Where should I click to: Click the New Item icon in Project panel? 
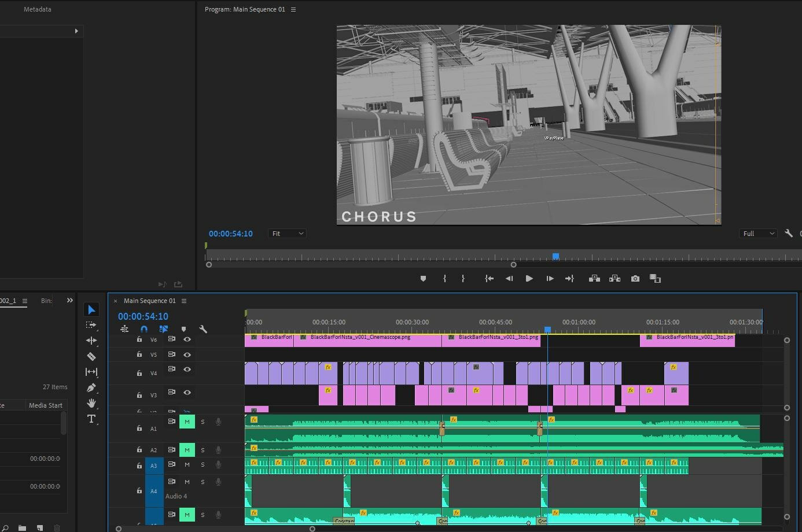(40, 527)
